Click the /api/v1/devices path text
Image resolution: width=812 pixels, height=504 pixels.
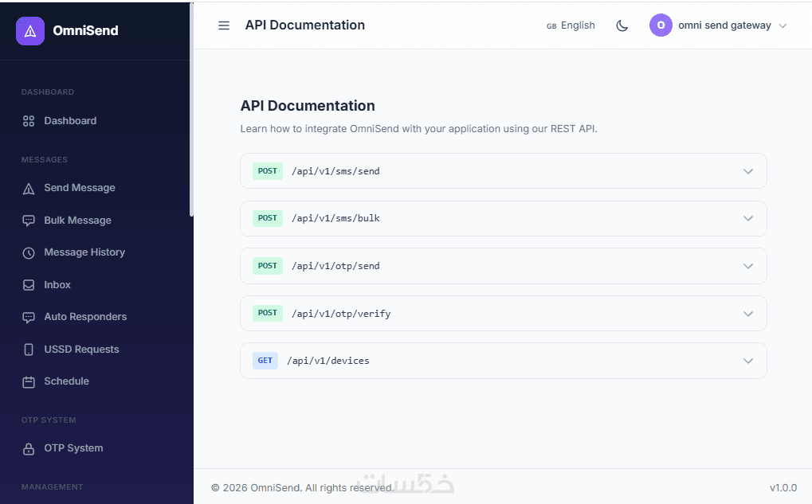click(328, 361)
